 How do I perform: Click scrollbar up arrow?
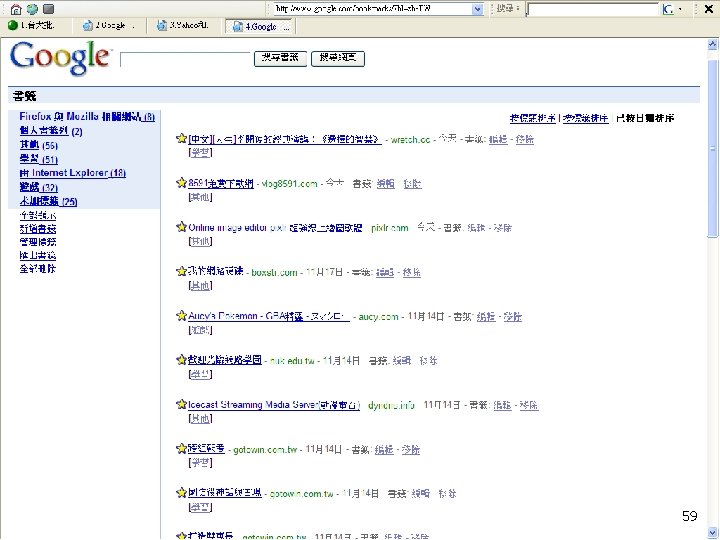tap(713, 45)
